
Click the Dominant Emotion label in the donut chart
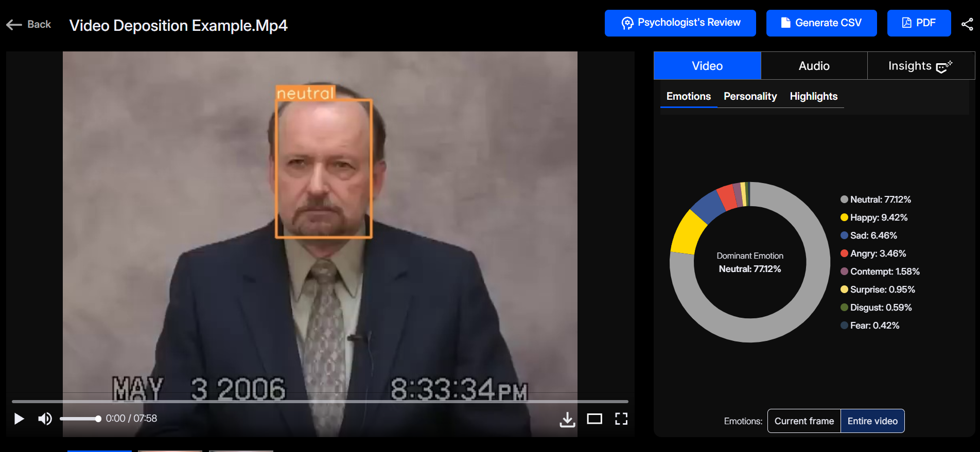pyautogui.click(x=750, y=256)
